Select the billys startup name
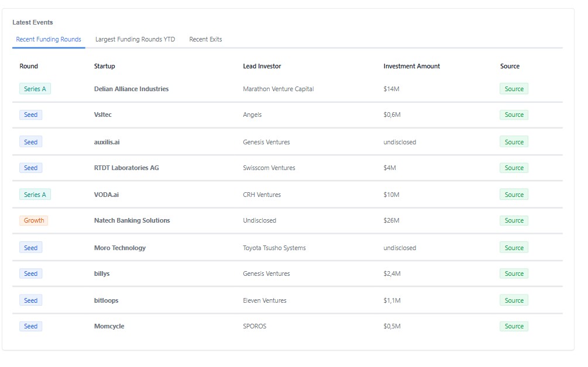The image size is (588, 367). click(102, 273)
